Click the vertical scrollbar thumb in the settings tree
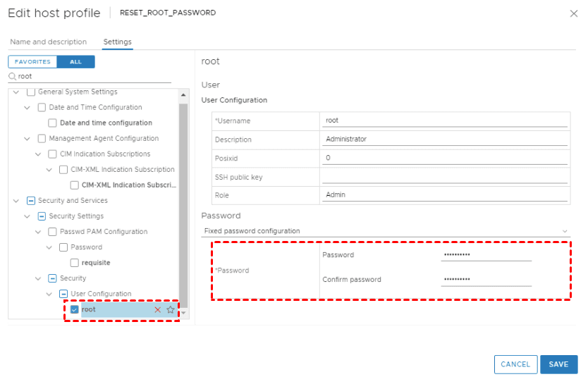Viewport: 588px width, 384px height. tap(183, 205)
